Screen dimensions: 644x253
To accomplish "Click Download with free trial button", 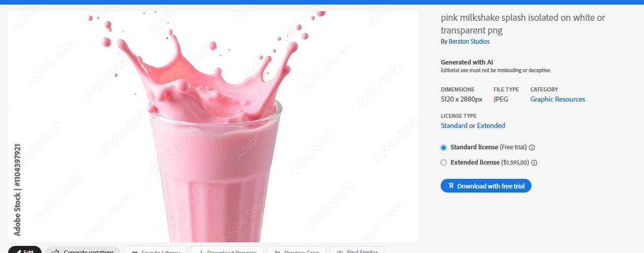I will 486,186.
